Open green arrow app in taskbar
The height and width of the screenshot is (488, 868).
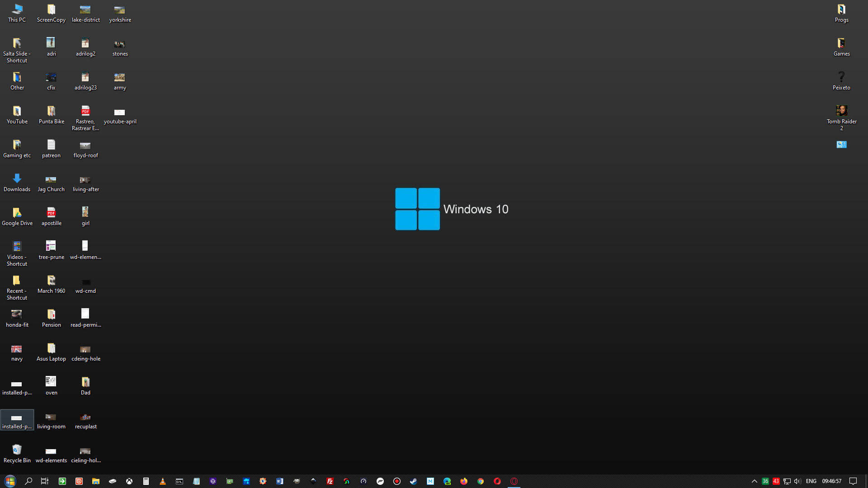[62, 481]
